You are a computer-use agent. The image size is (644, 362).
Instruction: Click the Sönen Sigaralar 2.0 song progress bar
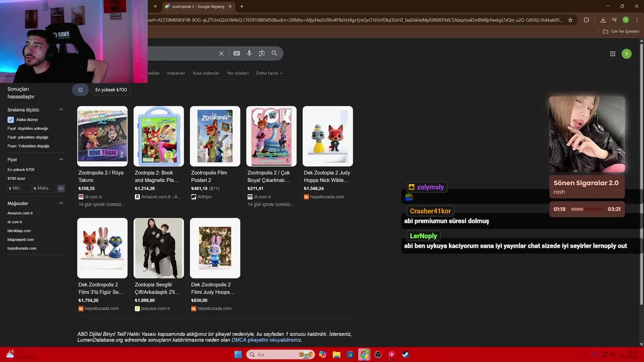click(x=587, y=209)
